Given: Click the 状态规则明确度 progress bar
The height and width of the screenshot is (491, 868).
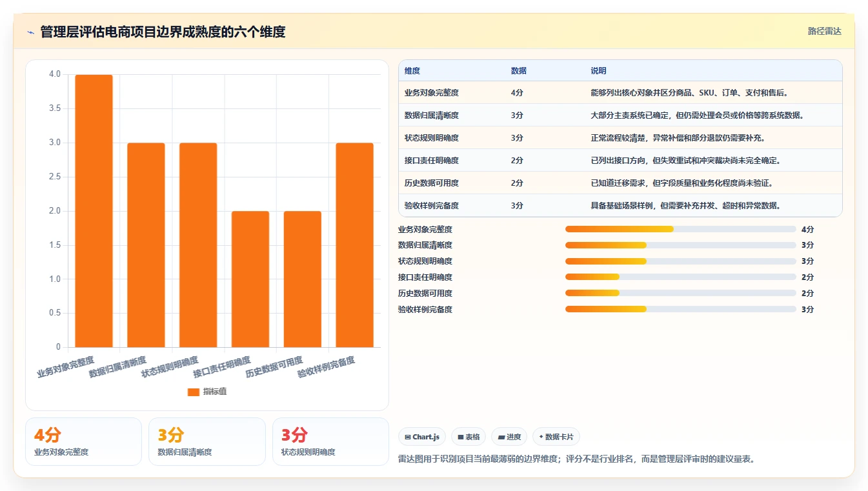Looking at the screenshot, I should (x=681, y=261).
